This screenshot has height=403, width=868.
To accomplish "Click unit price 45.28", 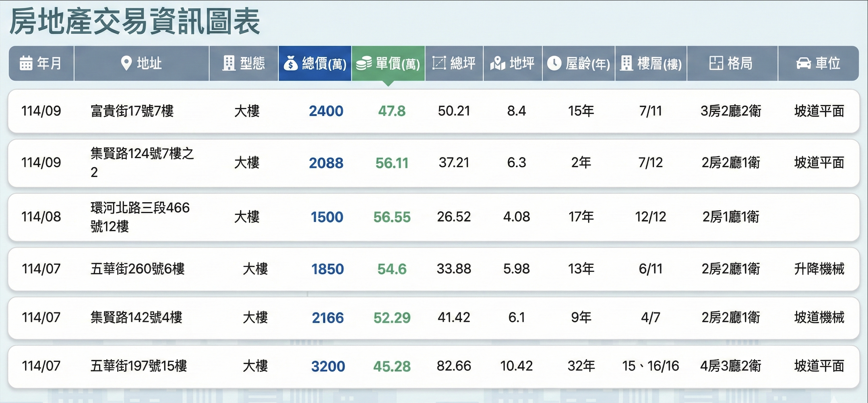I will 392,367.
